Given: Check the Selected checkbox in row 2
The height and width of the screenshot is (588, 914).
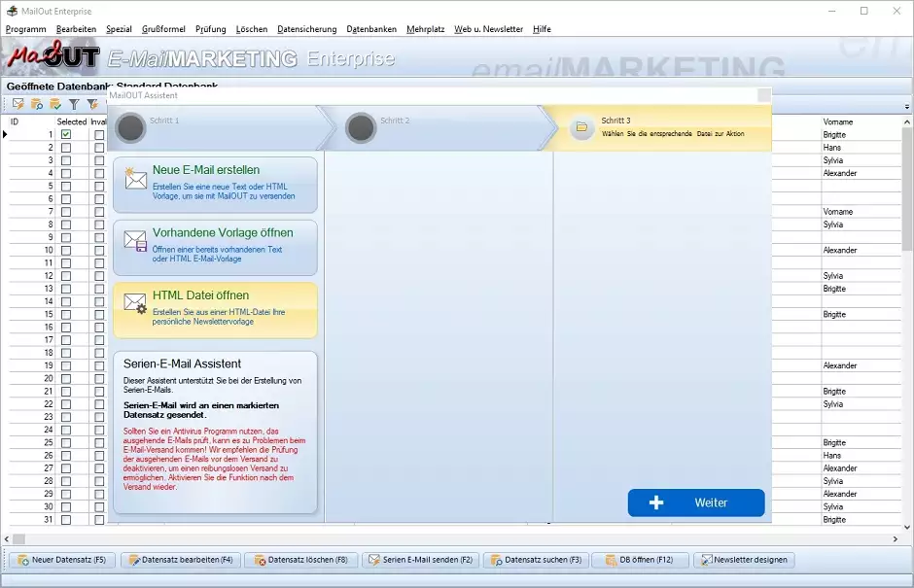Looking at the screenshot, I should point(66,148).
